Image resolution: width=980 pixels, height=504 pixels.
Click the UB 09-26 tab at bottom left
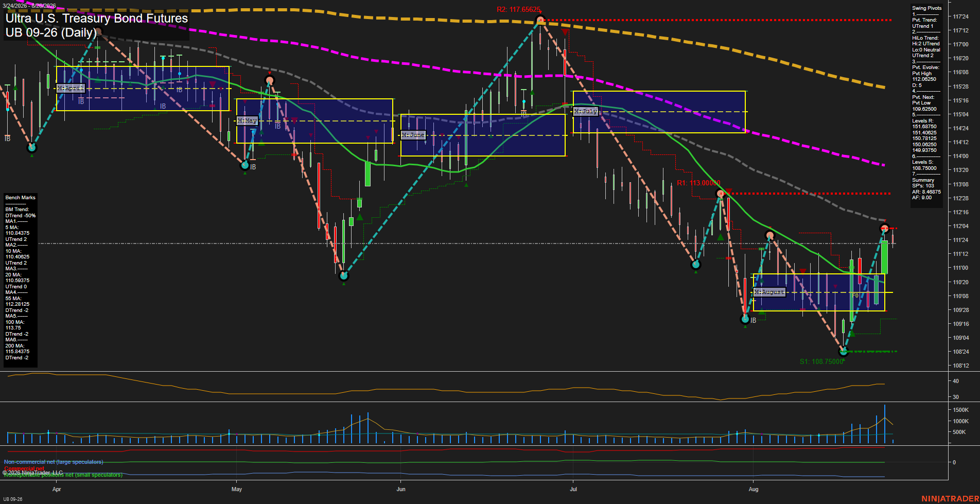(x=13, y=499)
